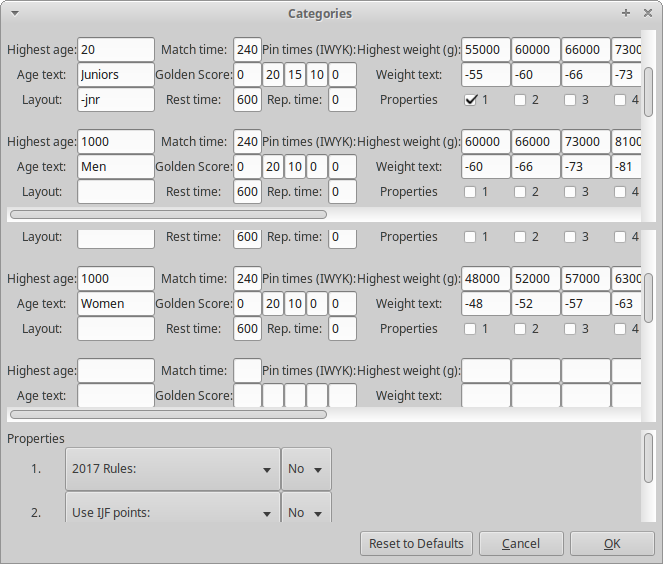Click the Age text field showing Men
The width and height of the screenshot is (663, 564).
point(115,167)
